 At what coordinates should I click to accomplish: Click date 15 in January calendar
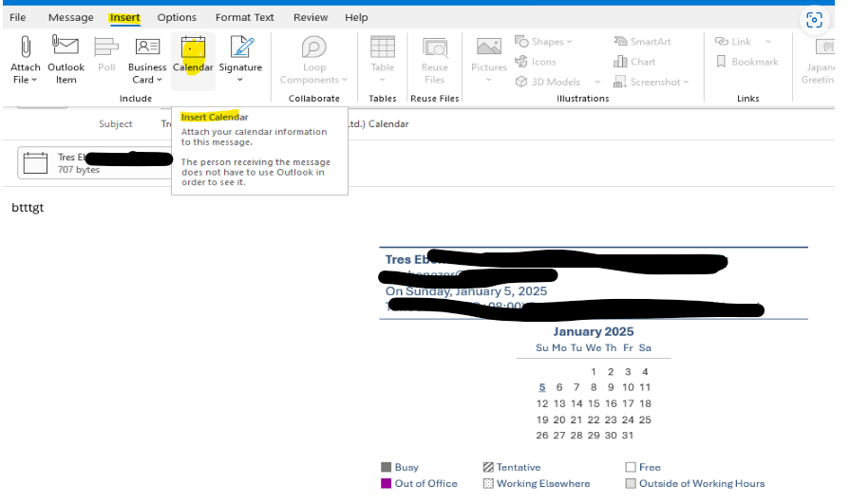point(594,403)
